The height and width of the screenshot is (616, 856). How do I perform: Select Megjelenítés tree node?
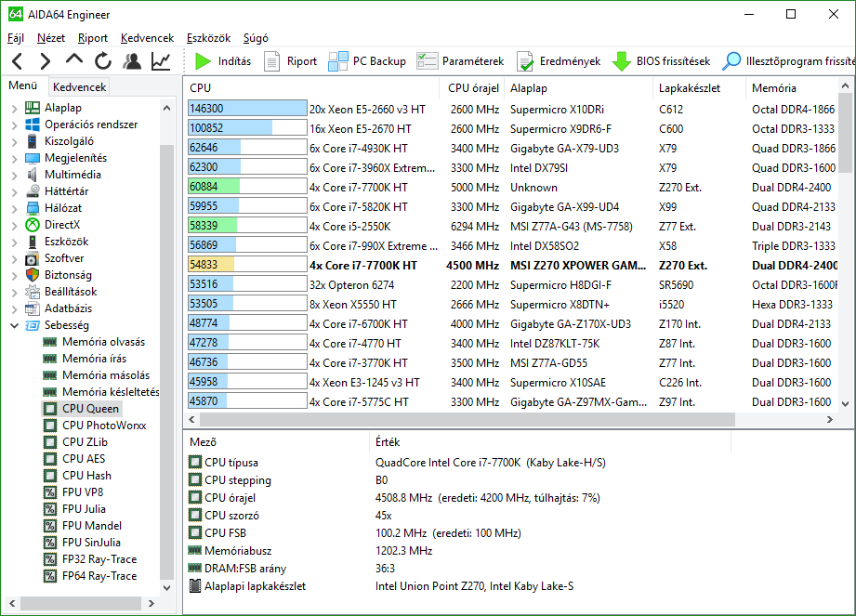tap(75, 158)
